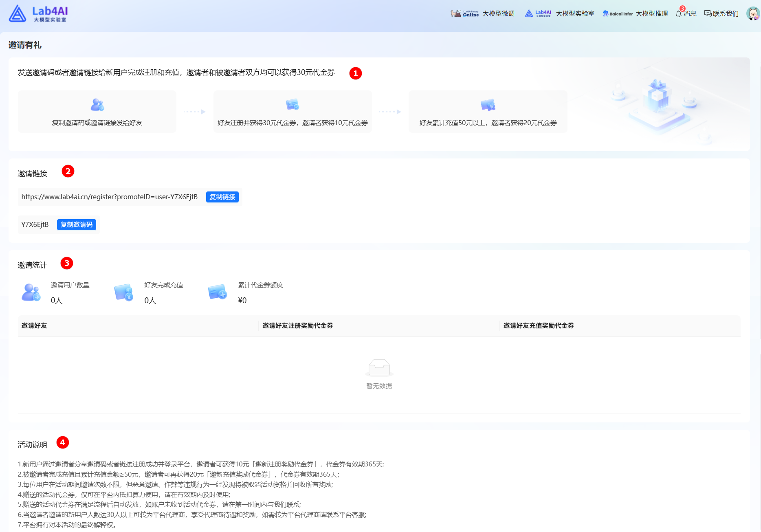Click the user avatar in top right
Screen dimensions: 761x532
click(x=752, y=13)
